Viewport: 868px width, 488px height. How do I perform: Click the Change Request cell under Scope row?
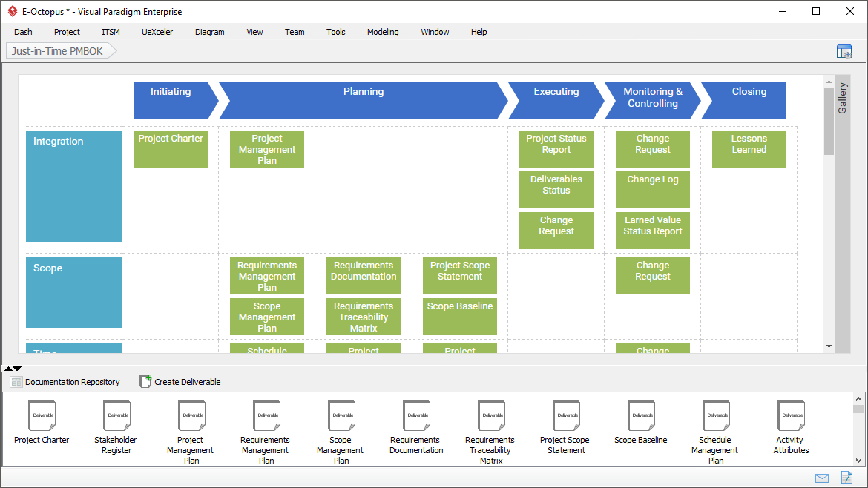click(x=652, y=275)
